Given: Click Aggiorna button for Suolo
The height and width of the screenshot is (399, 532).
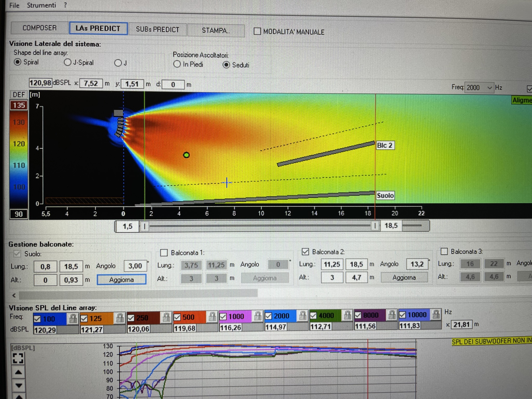Looking at the screenshot, I should coord(122,280).
